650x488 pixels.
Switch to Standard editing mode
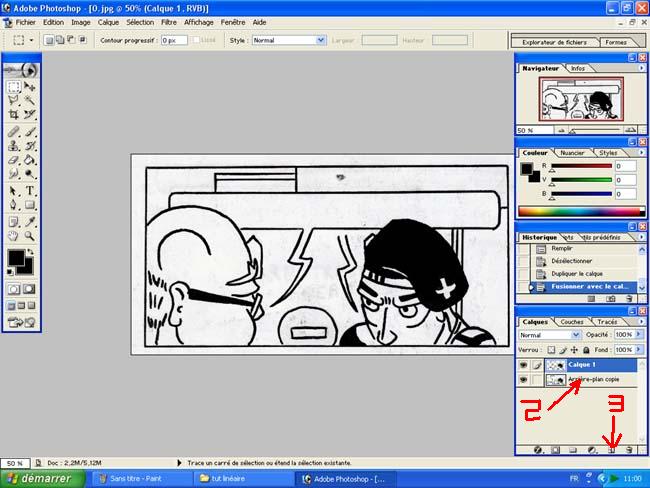(x=14, y=289)
